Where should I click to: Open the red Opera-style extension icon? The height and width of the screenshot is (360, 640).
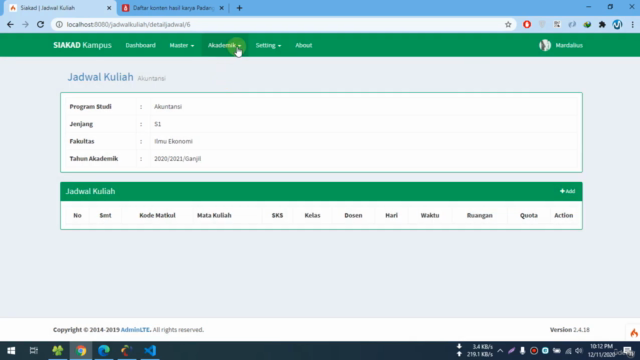tap(527, 24)
